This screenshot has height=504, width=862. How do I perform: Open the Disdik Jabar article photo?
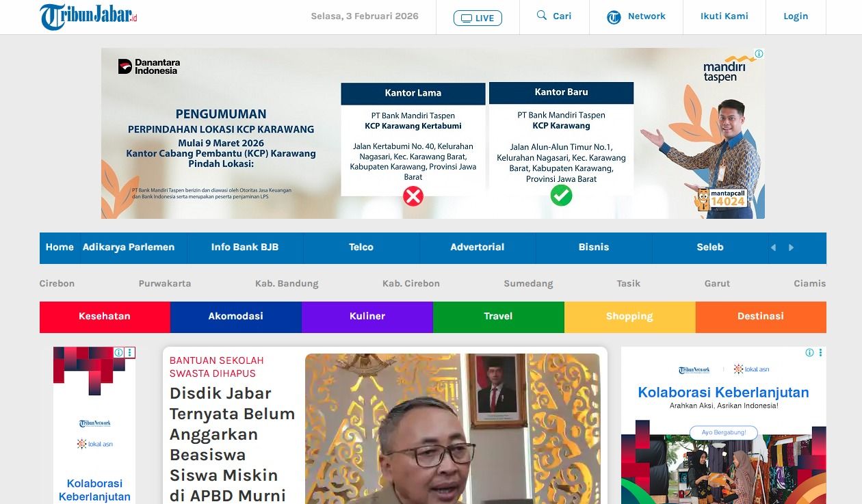[452, 429]
